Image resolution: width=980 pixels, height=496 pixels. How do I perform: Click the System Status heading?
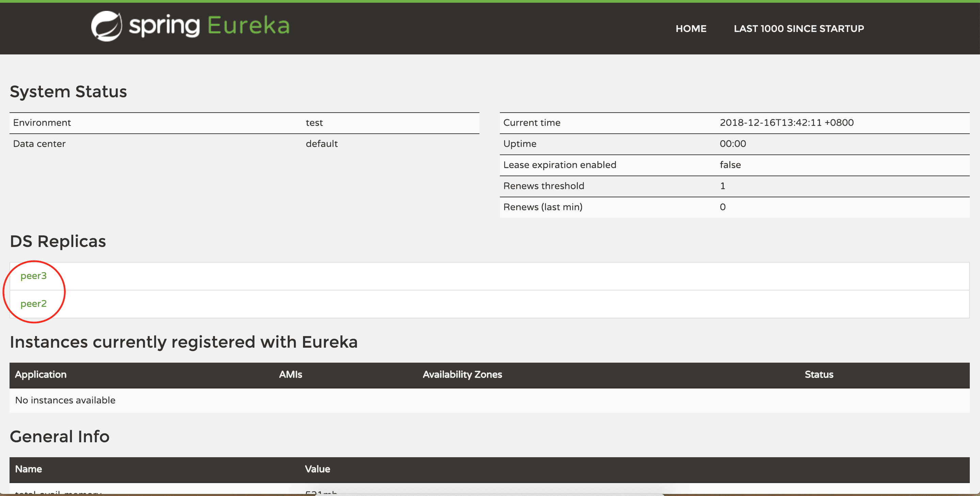tap(68, 92)
